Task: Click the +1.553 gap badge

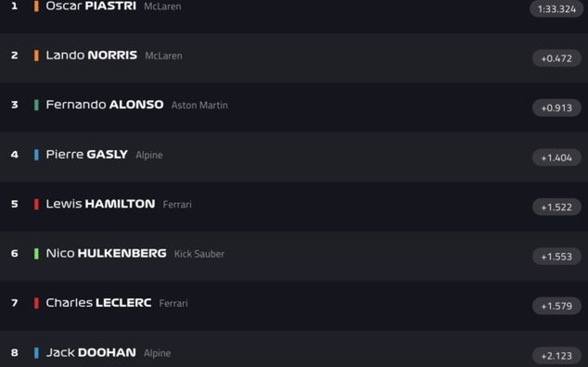Action: (556, 257)
